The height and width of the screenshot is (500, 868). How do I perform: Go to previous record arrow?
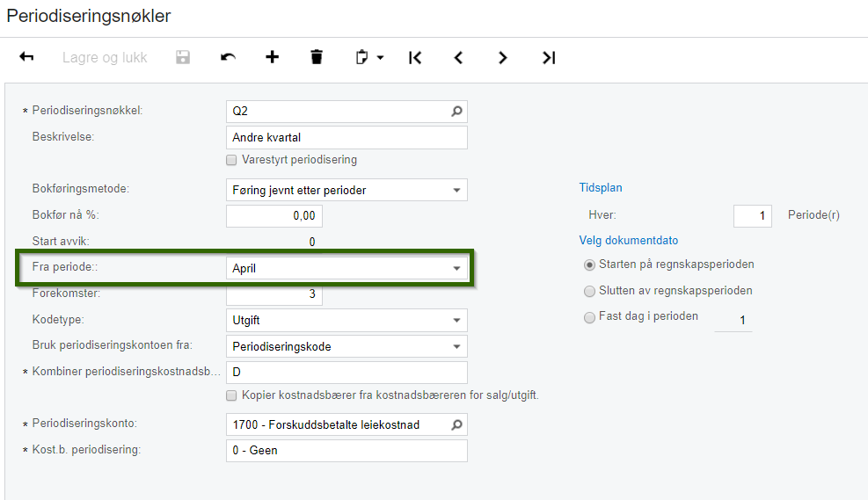(x=458, y=57)
